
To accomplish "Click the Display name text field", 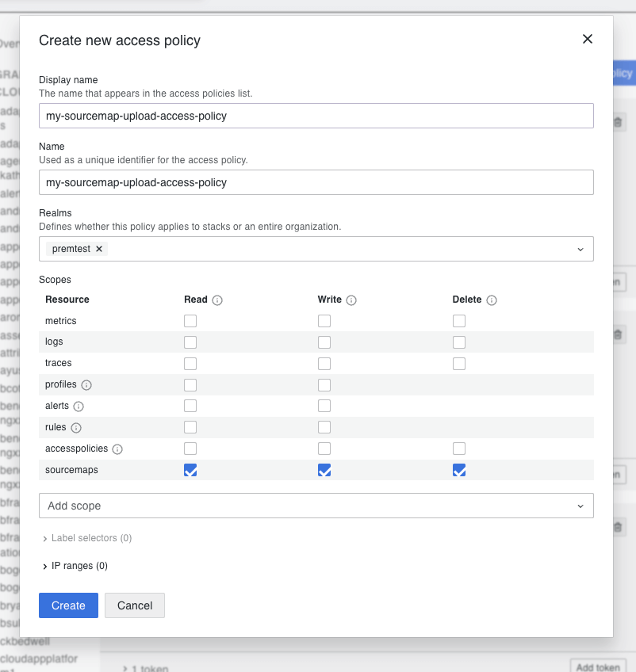I will tap(316, 116).
